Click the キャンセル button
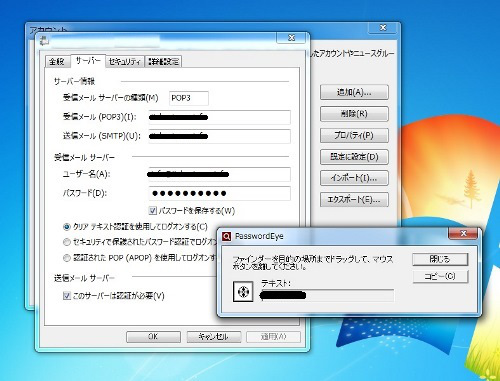Viewport: 500px width, 381px height. click(214, 337)
